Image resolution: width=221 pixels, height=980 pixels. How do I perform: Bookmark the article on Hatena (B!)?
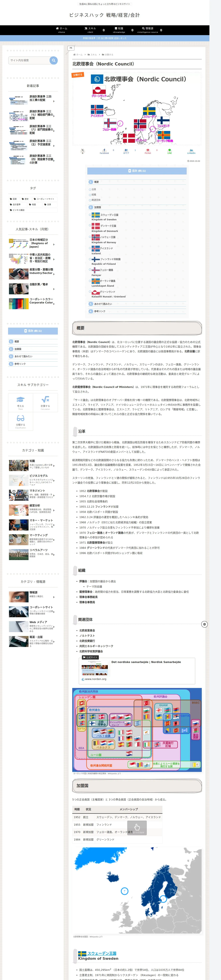[126, 151]
